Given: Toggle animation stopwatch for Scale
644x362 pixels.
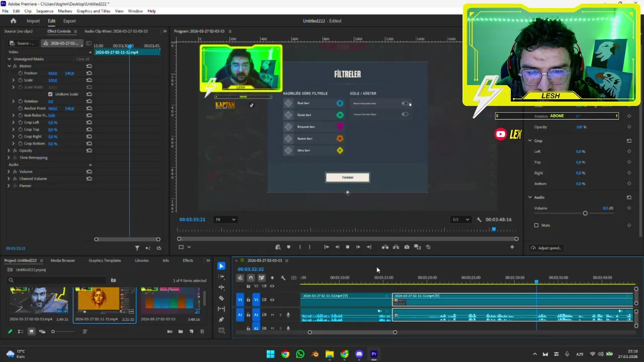Looking at the screenshot, I should click(21, 80).
